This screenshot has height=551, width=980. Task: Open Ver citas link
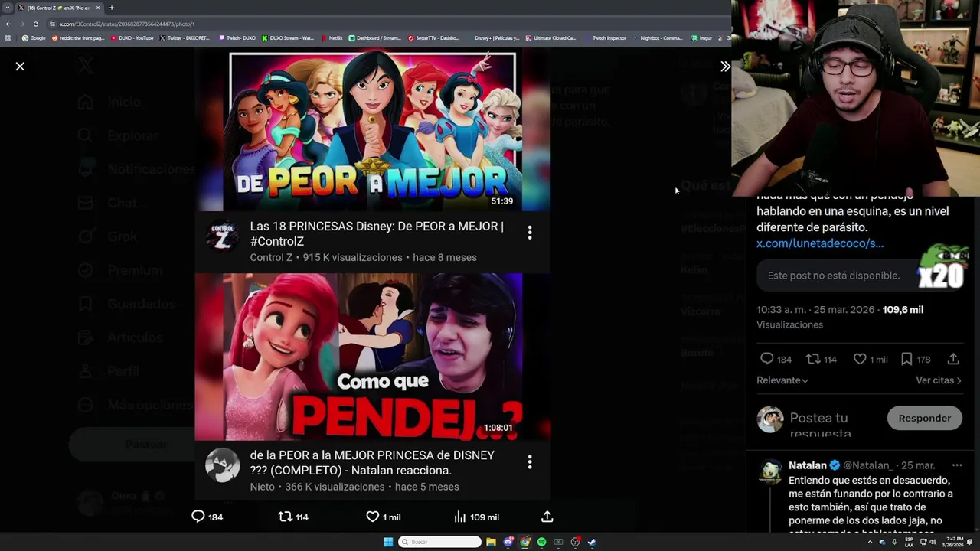point(939,380)
